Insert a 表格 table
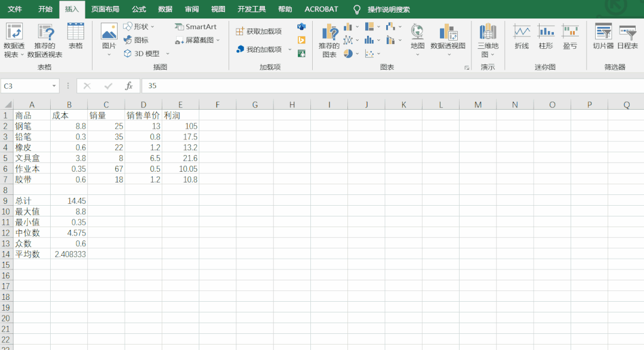Viewport: 644px width, 350px height. (x=76, y=36)
